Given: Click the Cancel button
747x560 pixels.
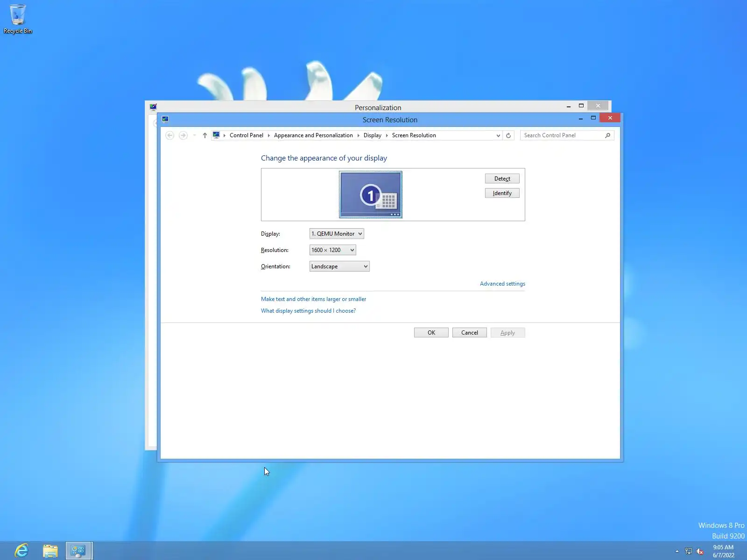Looking at the screenshot, I should click(470, 333).
